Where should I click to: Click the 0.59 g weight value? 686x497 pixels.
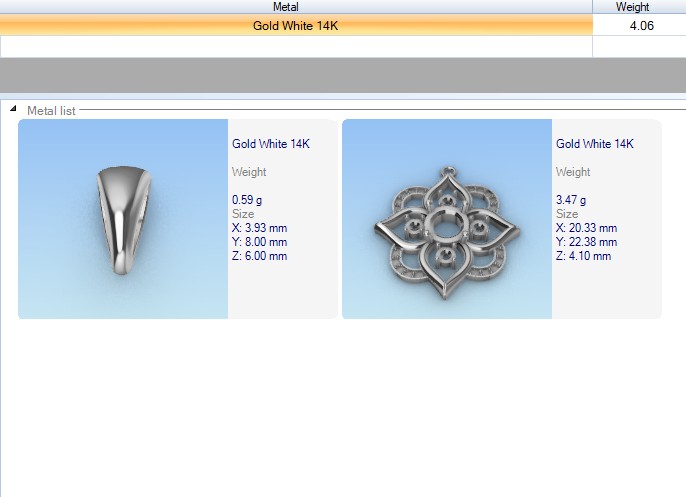tap(247, 200)
